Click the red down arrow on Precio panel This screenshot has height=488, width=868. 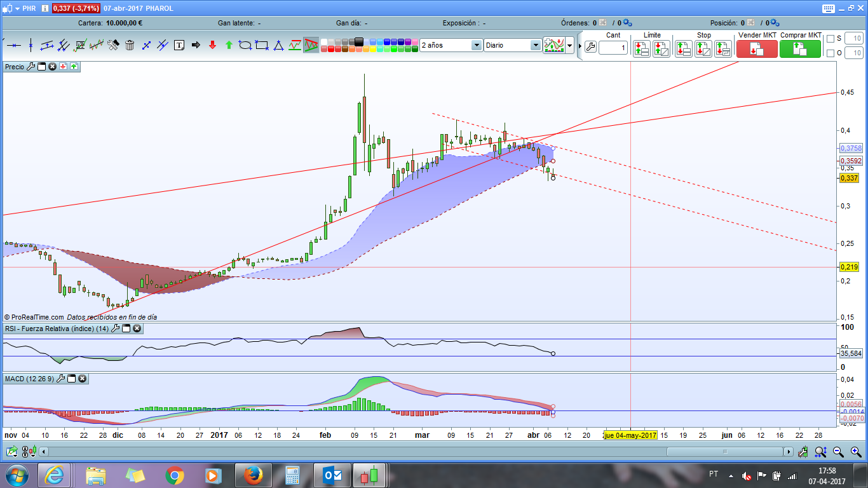63,66
